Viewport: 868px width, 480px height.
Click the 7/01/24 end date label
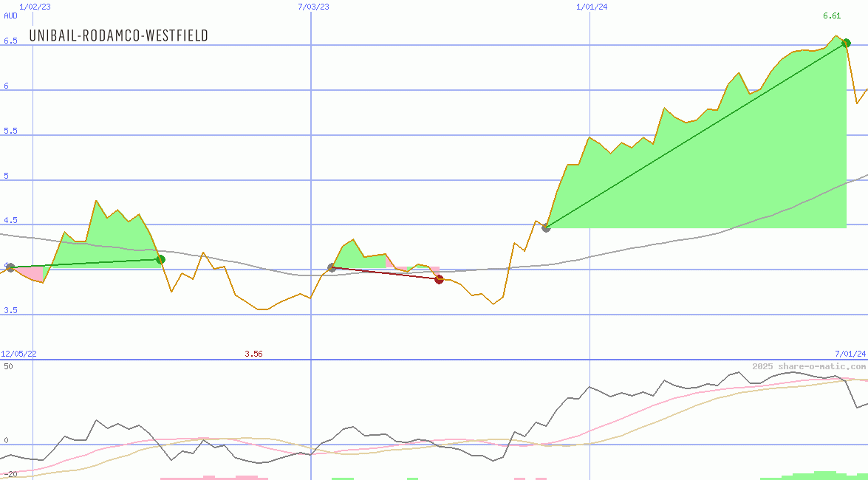tap(850, 354)
